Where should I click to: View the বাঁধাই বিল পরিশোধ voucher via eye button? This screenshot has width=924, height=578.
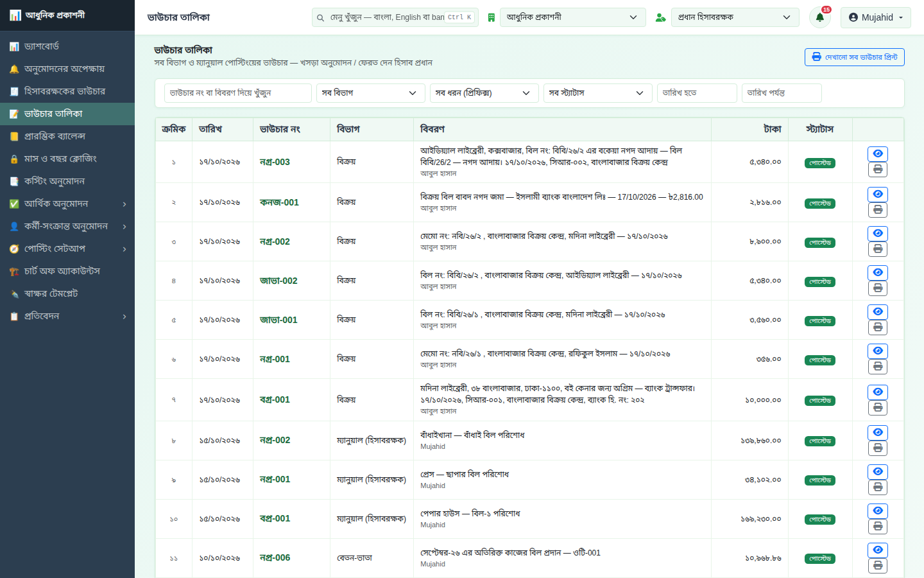(878, 432)
